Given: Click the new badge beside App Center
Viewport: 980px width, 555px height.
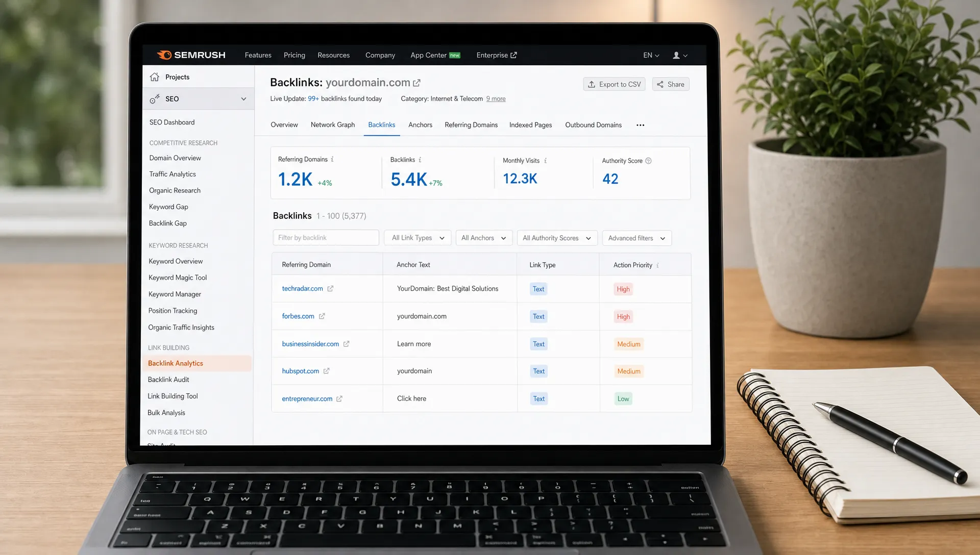Looking at the screenshot, I should pyautogui.click(x=454, y=56).
